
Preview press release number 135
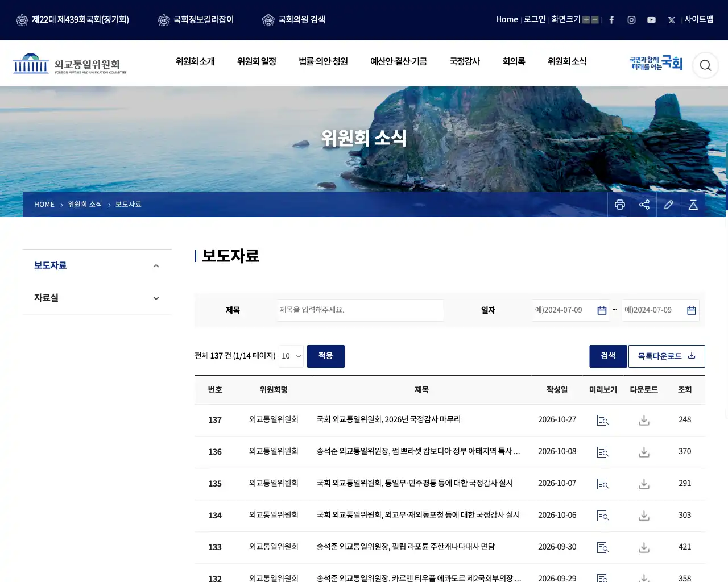(603, 484)
